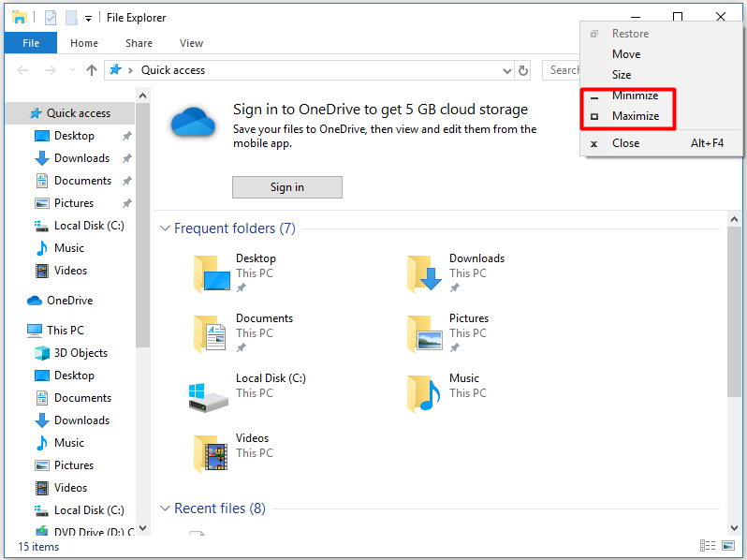Click the pin icon beside pinned Downloads
This screenshot has width=747, height=560.
(x=126, y=158)
